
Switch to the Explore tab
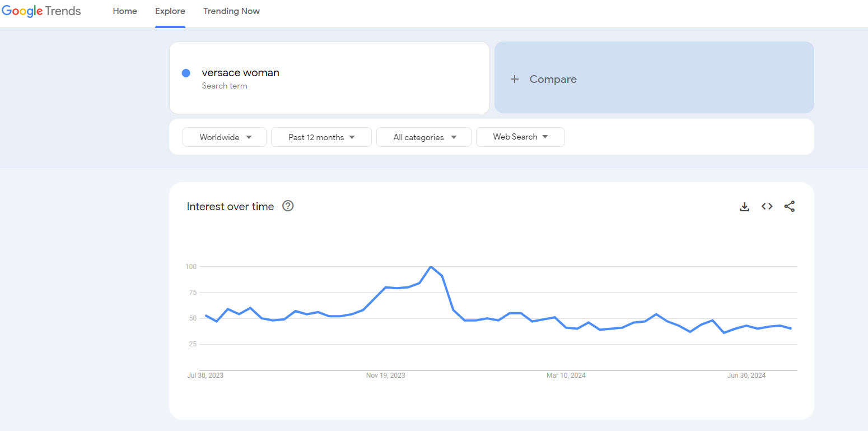170,11
